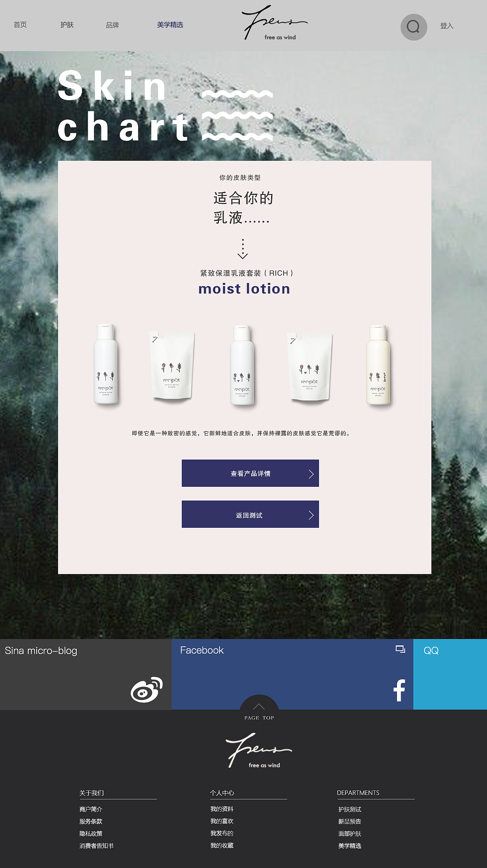Select the first white lotion bottle thumbnail

106,364
